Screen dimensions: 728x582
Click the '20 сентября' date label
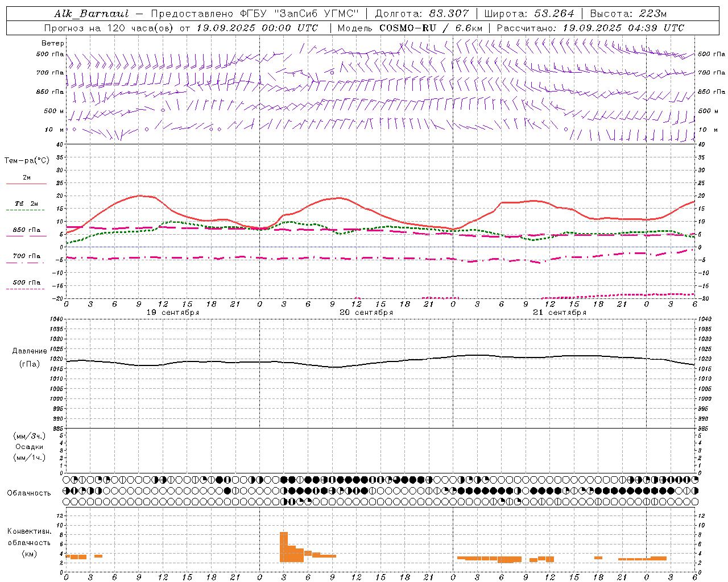(x=366, y=313)
